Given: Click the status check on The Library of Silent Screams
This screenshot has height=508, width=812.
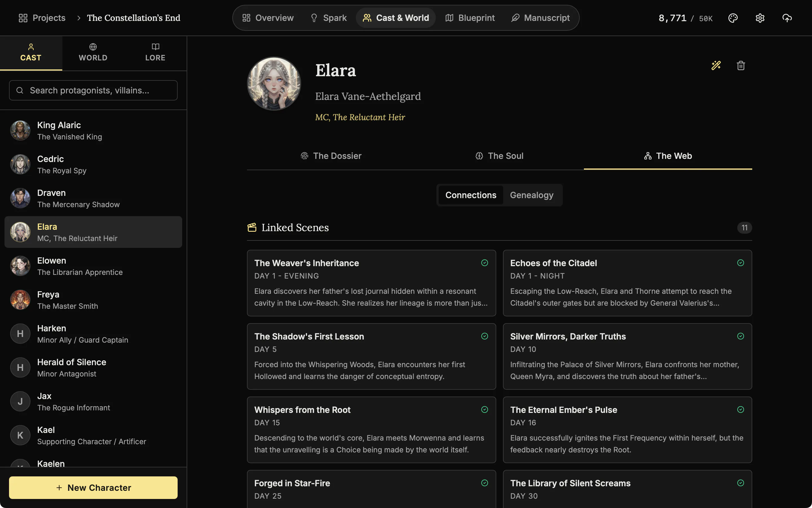Looking at the screenshot, I should [x=741, y=483].
